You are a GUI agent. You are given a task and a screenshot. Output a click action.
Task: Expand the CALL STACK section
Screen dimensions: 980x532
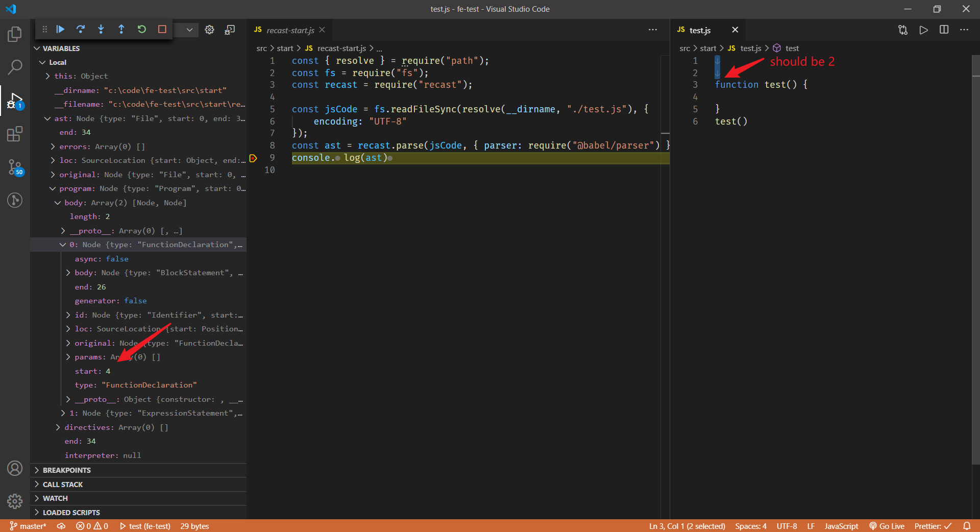(x=138, y=485)
